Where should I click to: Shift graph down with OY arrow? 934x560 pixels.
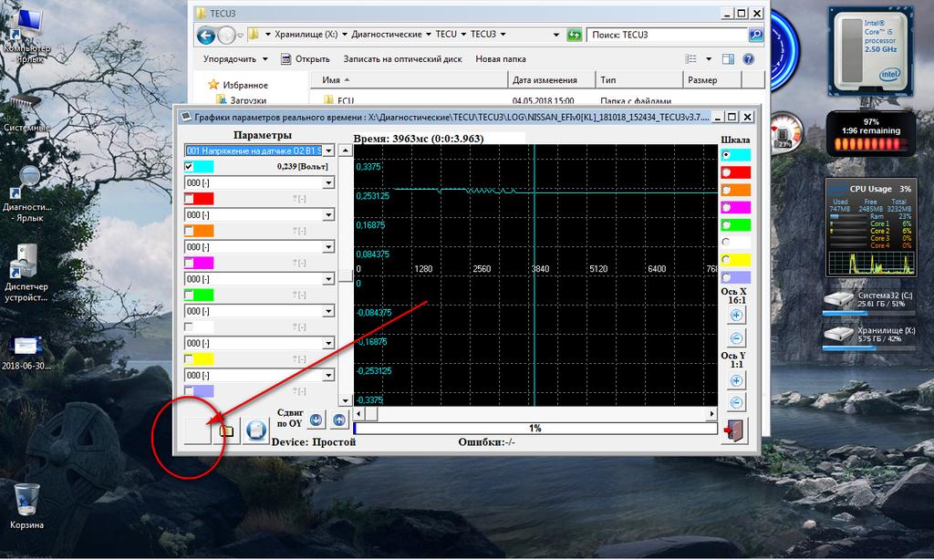(x=316, y=420)
